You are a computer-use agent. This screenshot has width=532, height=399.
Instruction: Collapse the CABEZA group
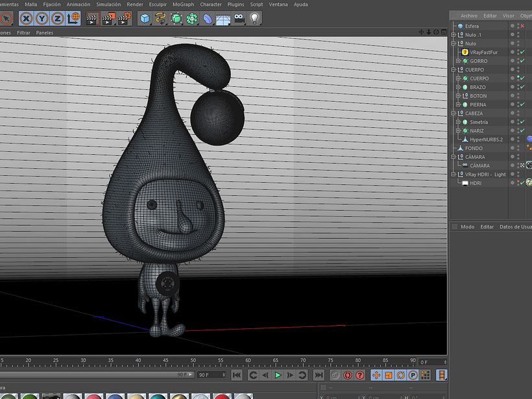pos(453,113)
